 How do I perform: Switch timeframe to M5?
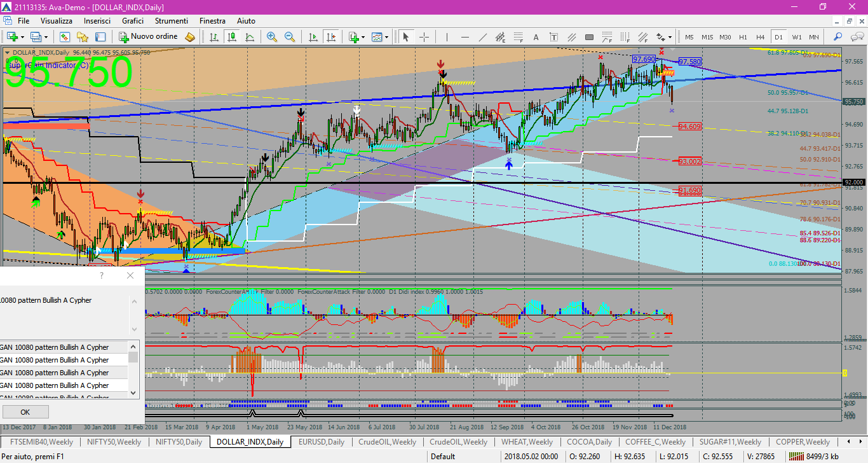689,37
